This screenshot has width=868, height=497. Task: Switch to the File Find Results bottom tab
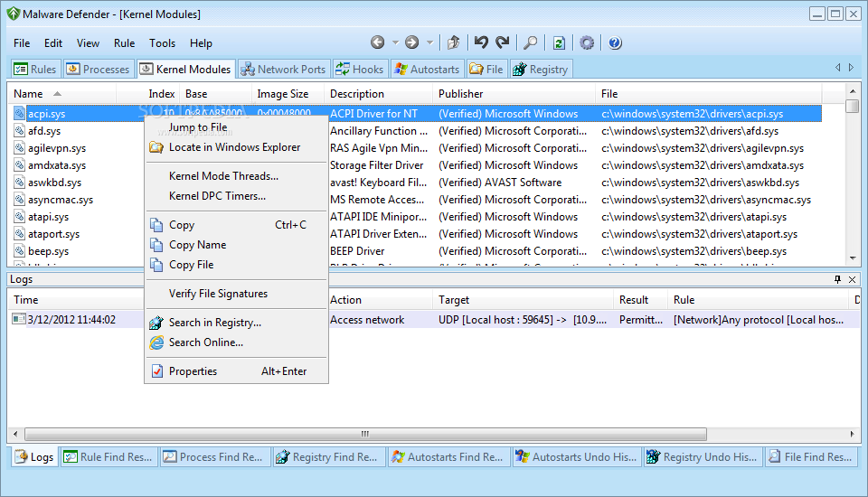(x=811, y=456)
